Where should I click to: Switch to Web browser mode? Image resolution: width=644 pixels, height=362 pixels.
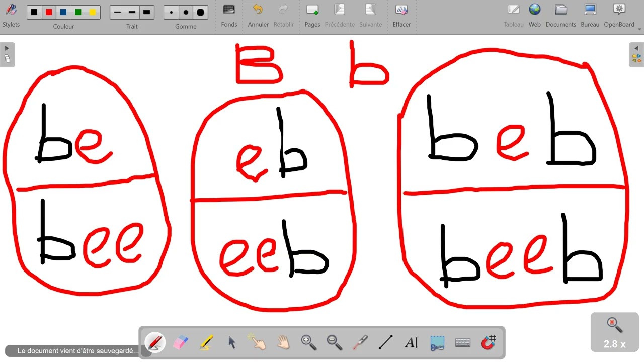[535, 15]
